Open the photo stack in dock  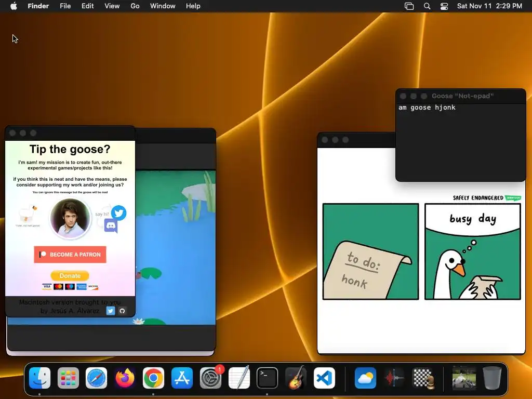464,378
